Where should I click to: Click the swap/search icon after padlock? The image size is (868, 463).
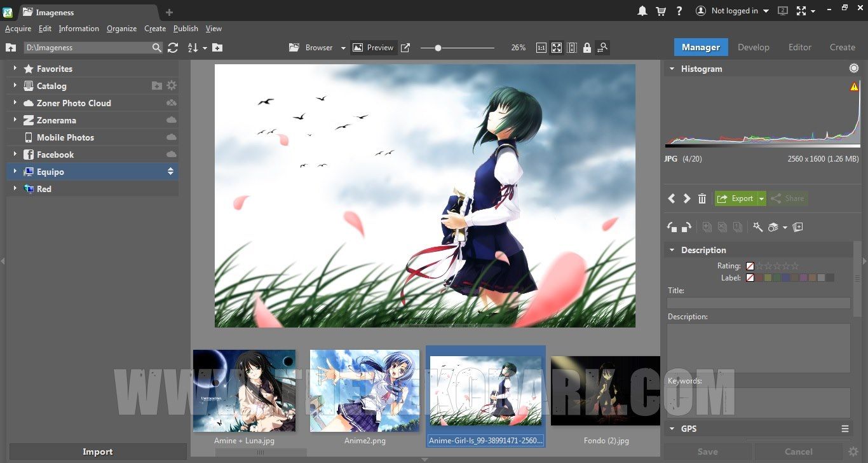[602, 48]
